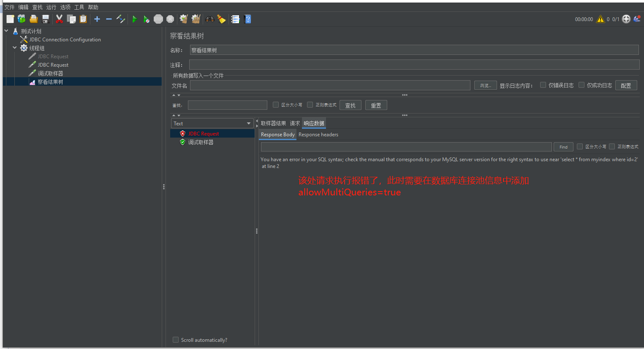Select the disabled JDBC Request tree node

click(53, 57)
